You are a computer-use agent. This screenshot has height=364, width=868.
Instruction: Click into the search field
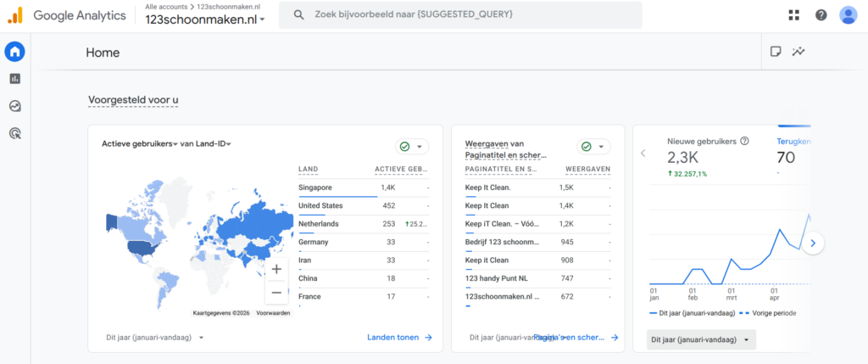pyautogui.click(x=460, y=15)
